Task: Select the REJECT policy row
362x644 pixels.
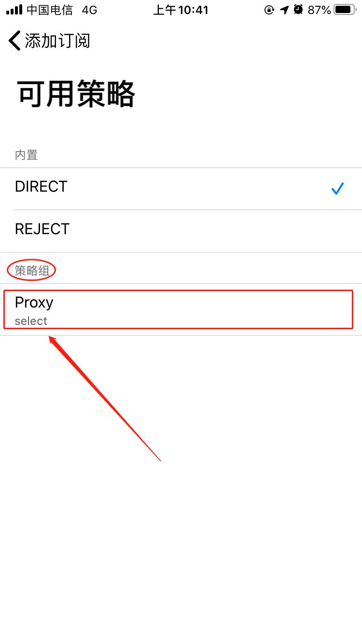Action: click(181, 231)
